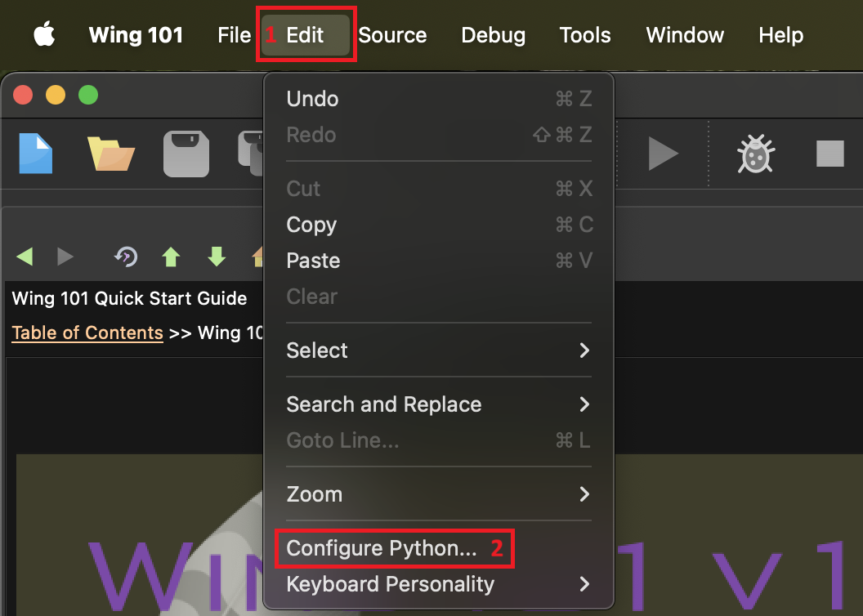
Task: Expand the Search and Replace submenu
Action: coord(439,404)
